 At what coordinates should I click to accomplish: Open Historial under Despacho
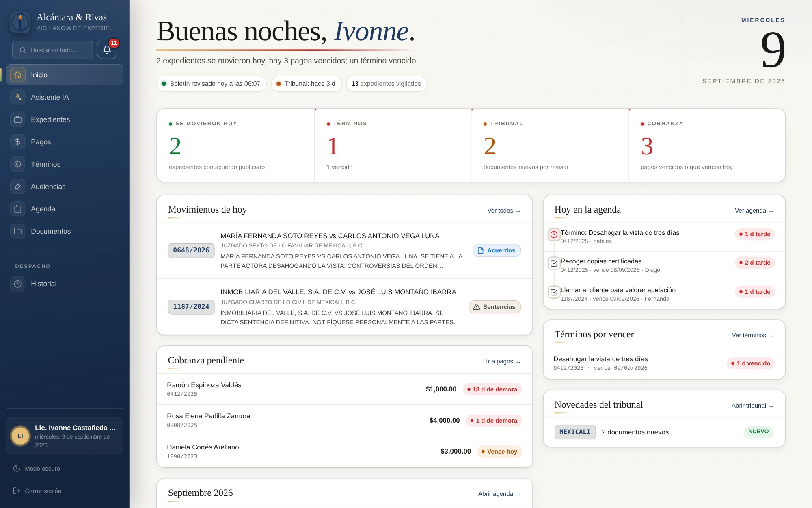(x=65, y=284)
